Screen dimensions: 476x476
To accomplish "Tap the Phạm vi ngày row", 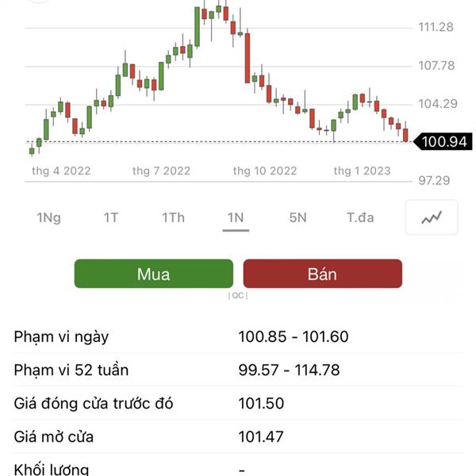I will coord(238,336).
